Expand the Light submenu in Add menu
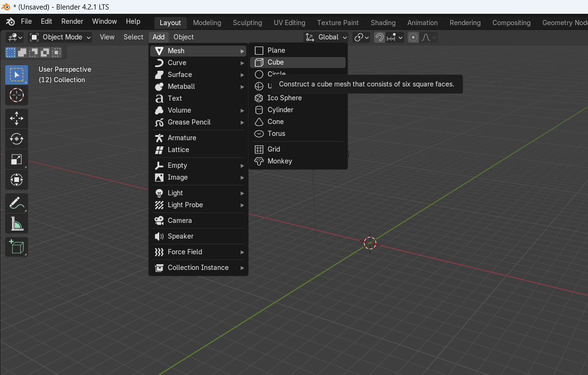 [199, 193]
